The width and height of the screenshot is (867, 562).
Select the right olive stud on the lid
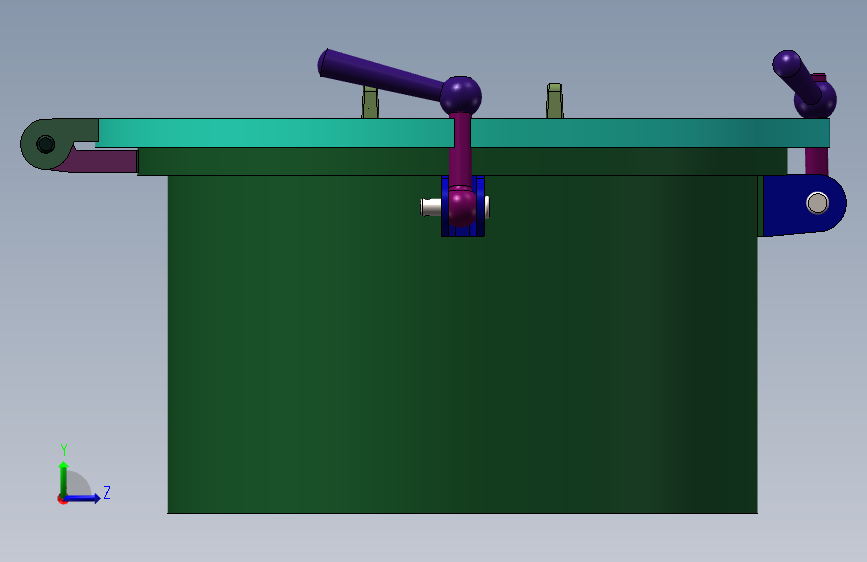point(555,101)
